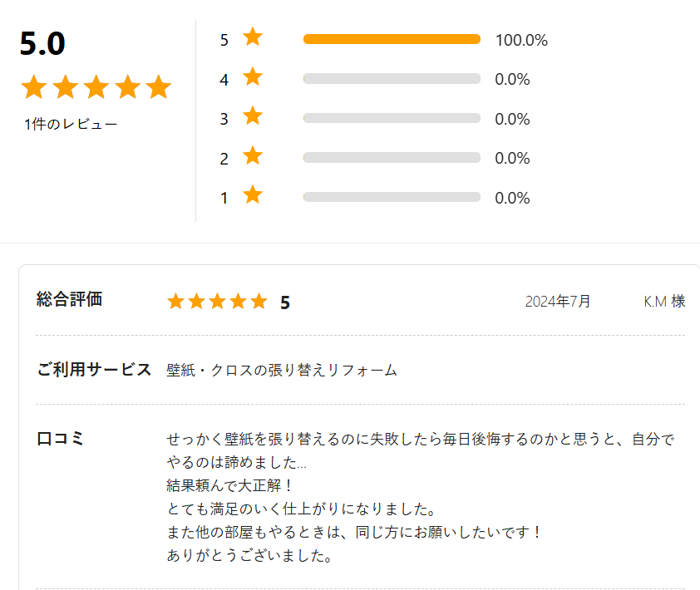Click the gray 1-star progress bar
700x590 pixels.
pyautogui.click(x=392, y=197)
